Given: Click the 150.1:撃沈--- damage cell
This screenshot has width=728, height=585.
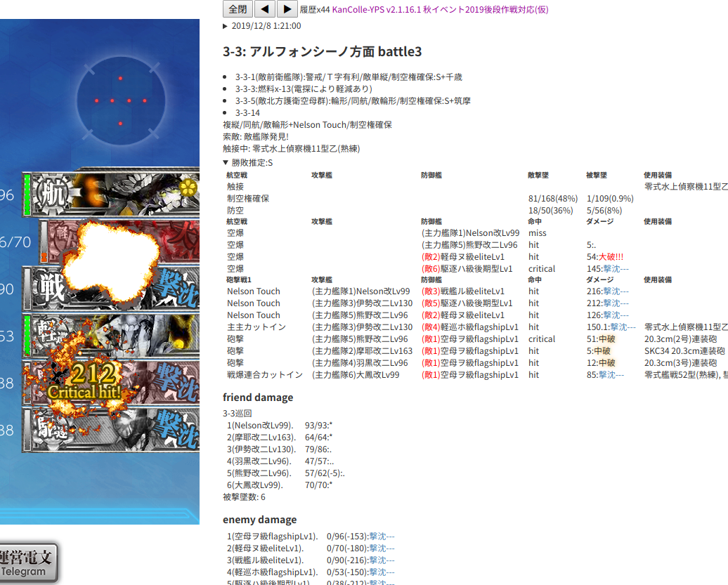Looking at the screenshot, I should (611, 327).
